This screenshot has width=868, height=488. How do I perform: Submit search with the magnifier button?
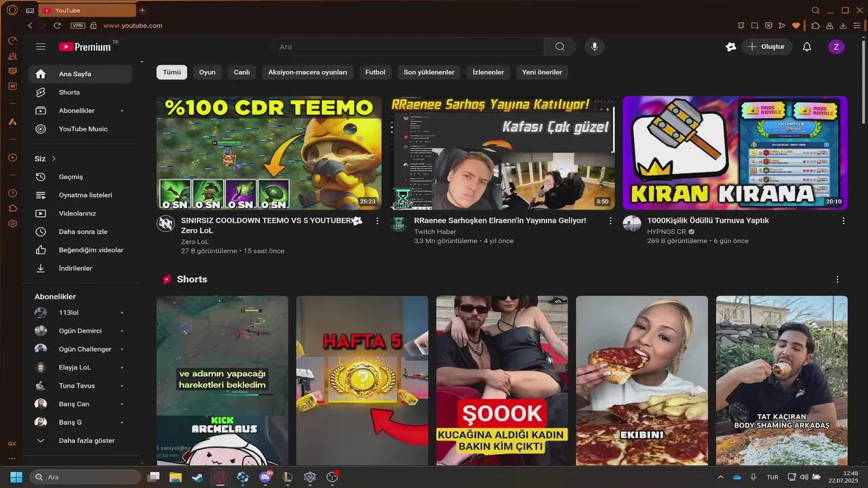560,47
